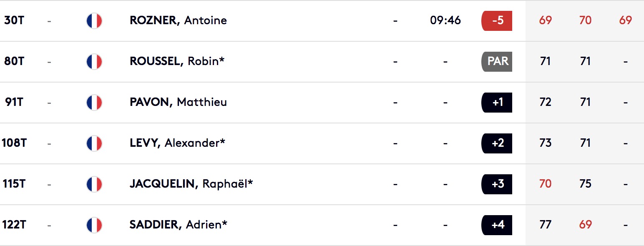Click the French flag beside SADDIER, Adrien
Screen dimensions: 644x246
pyautogui.click(x=94, y=225)
